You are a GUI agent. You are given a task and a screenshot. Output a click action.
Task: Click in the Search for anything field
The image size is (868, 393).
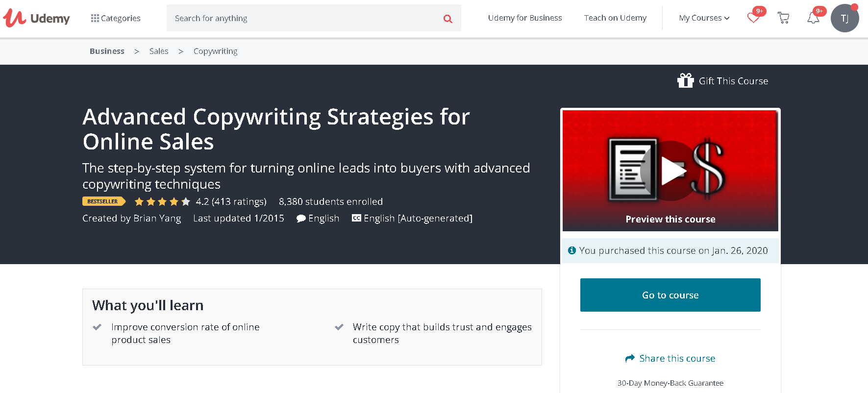point(304,18)
